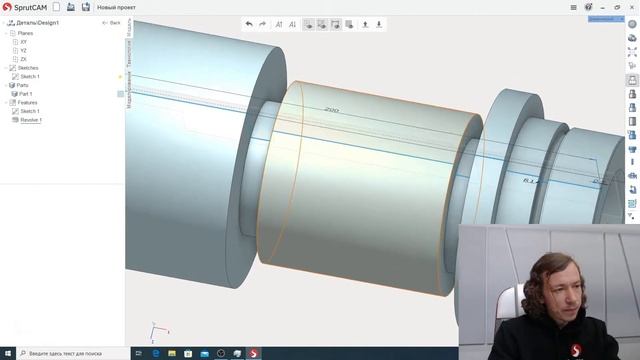Click the Open project icon in title bar
Viewport: 640px width, 360px height.
pyautogui.click(x=71, y=7)
